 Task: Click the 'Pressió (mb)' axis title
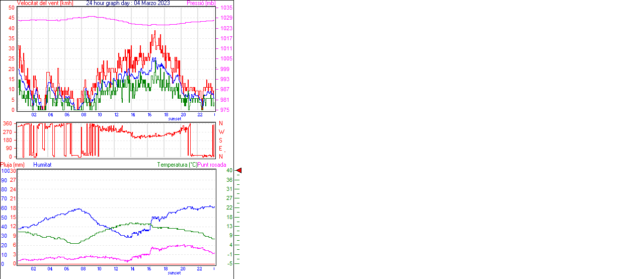[201, 3]
